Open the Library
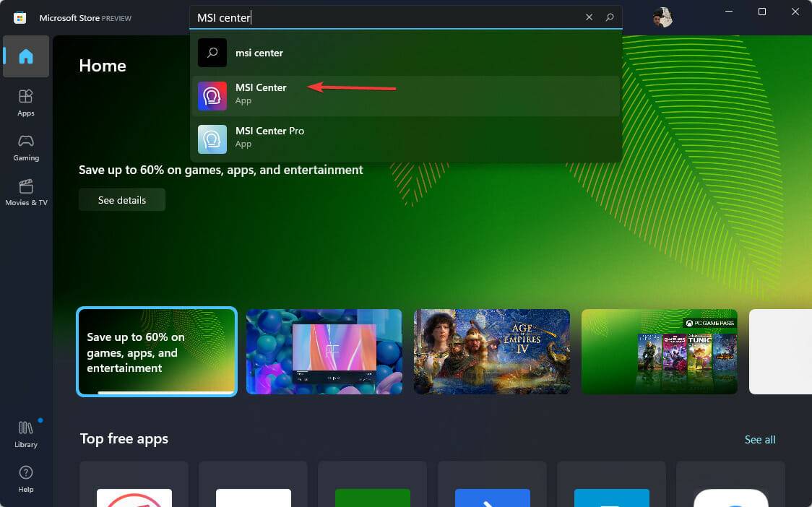 [x=26, y=434]
